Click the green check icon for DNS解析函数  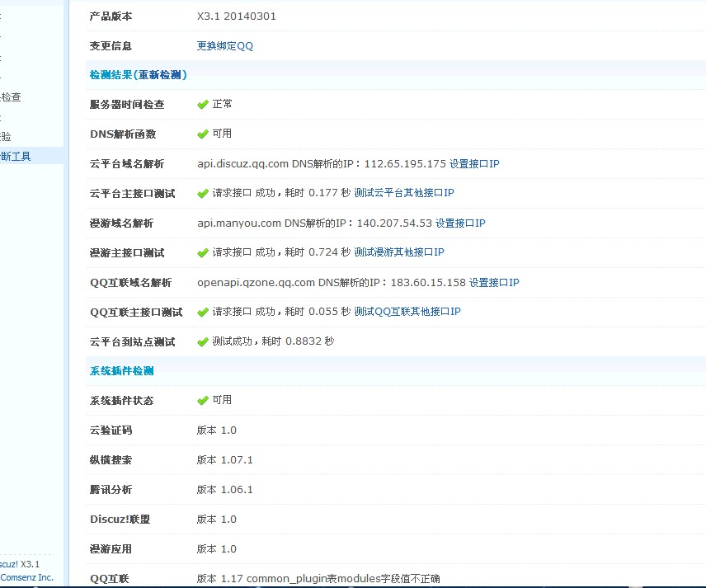[203, 134]
